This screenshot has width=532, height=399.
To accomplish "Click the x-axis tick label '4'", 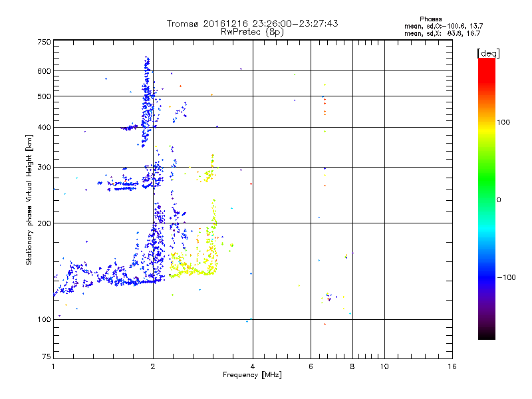I will coord(253,366).
